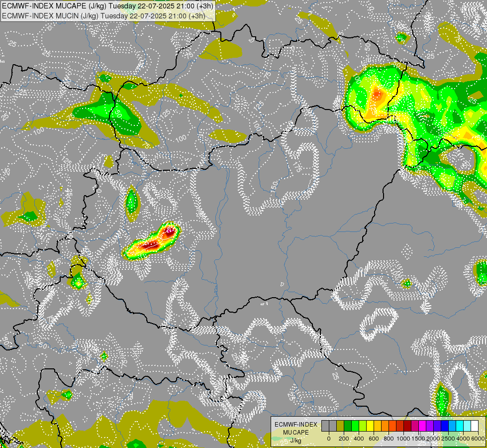Select the pure yellow legend swatch
The image size is (487, 448).
click(x=370, y=426)
